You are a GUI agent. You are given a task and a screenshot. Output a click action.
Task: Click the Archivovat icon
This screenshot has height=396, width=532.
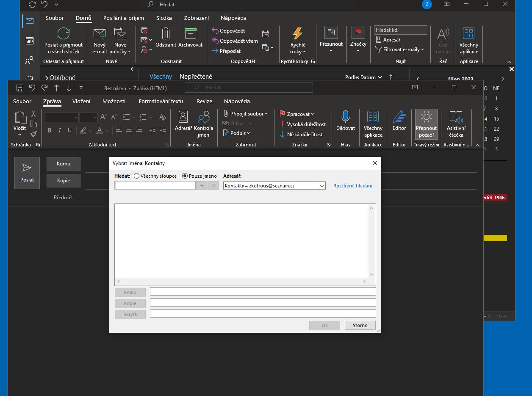click(190, 34)
